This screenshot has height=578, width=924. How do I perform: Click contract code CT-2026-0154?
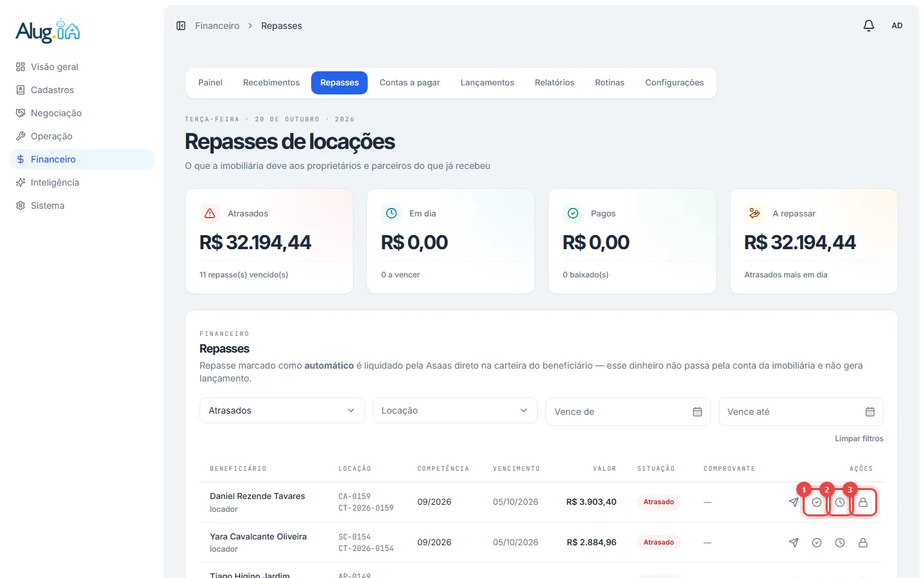(366, 548)
